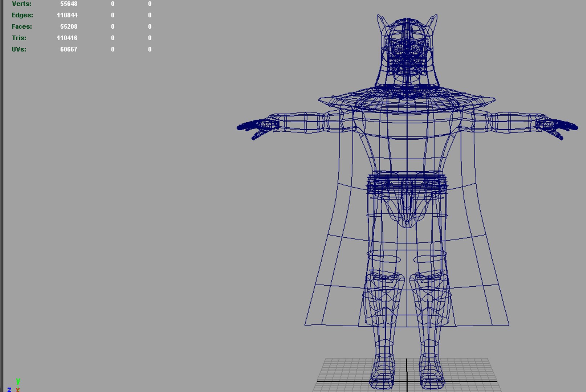Click the view axis indicator gizmo

tap(14, 385)
